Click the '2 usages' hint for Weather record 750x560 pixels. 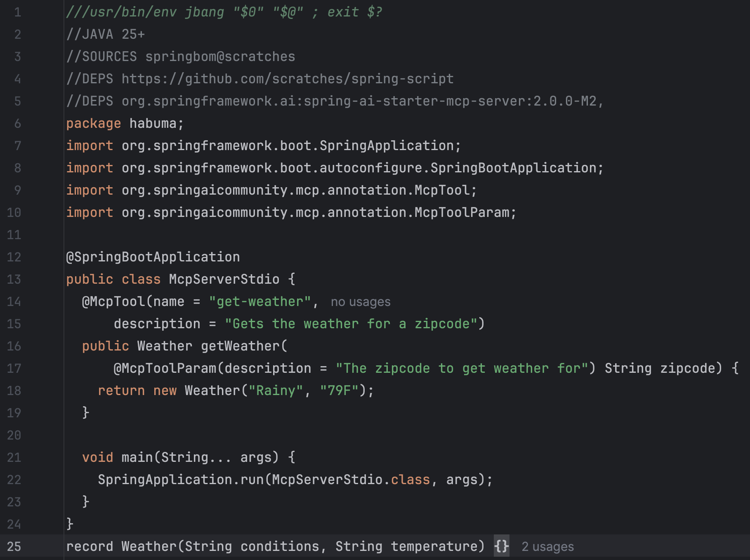coord(547,547)
